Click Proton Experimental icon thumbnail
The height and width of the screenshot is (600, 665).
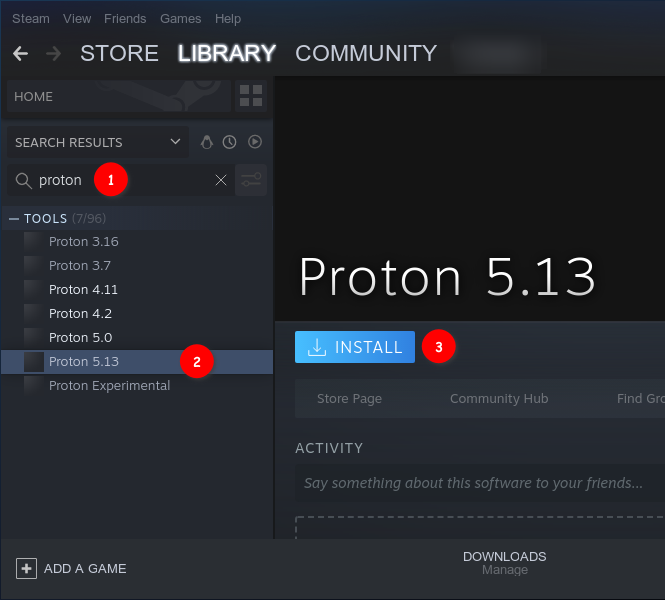(x=34, y=385)
